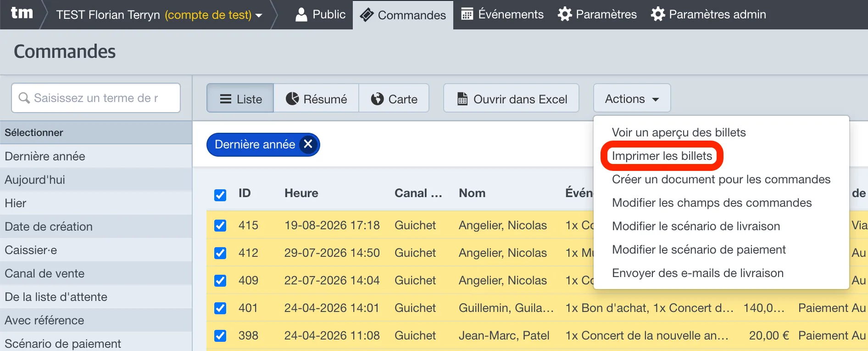The height and width of the screenshot is (351, 868).
Task: Open the Paramètres tab
Action: click(x=597, y=15)
